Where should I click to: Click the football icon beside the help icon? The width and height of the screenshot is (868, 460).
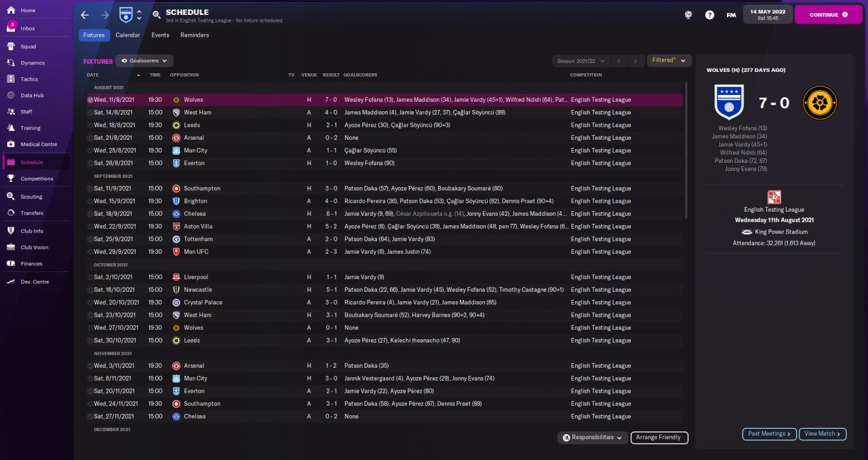[688, 15]
